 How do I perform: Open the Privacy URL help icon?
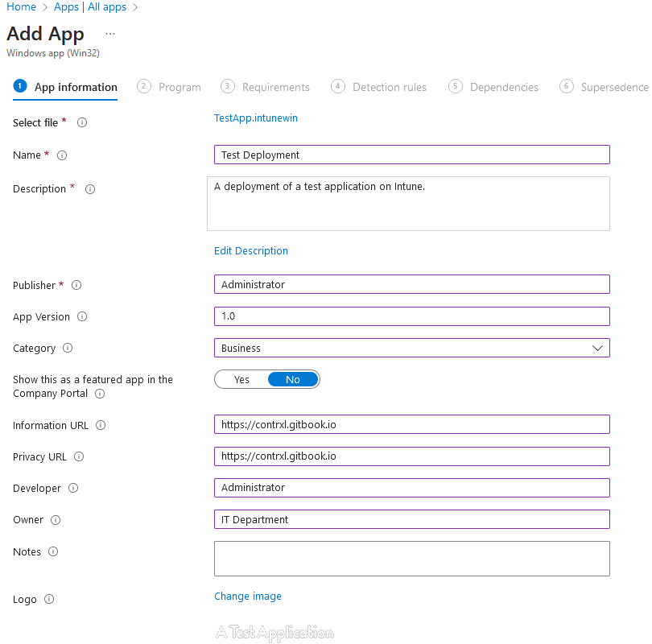click(x=79, y=456)
